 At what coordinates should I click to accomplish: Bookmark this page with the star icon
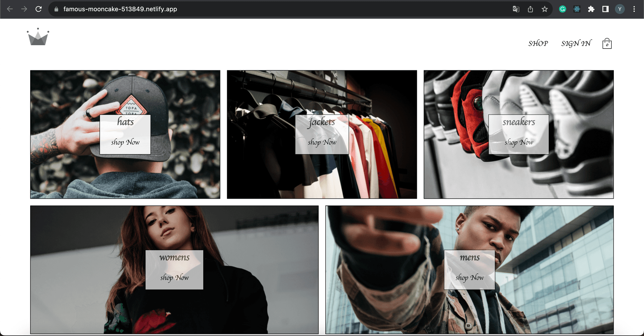point(544,9)
